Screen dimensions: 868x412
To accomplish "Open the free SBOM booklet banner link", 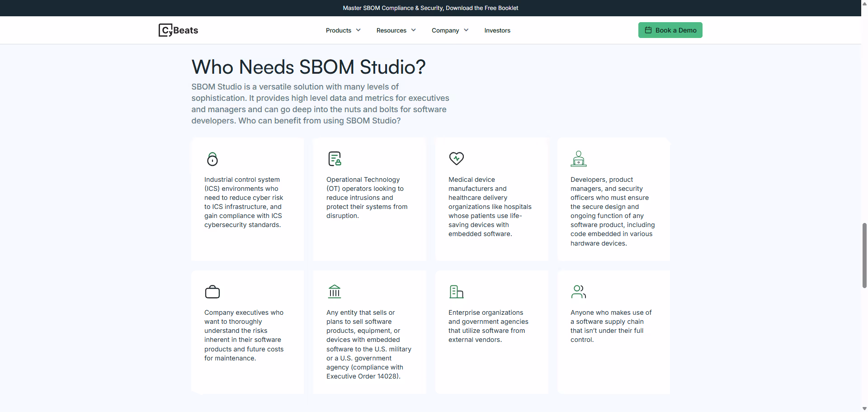I will click(430, 8).
